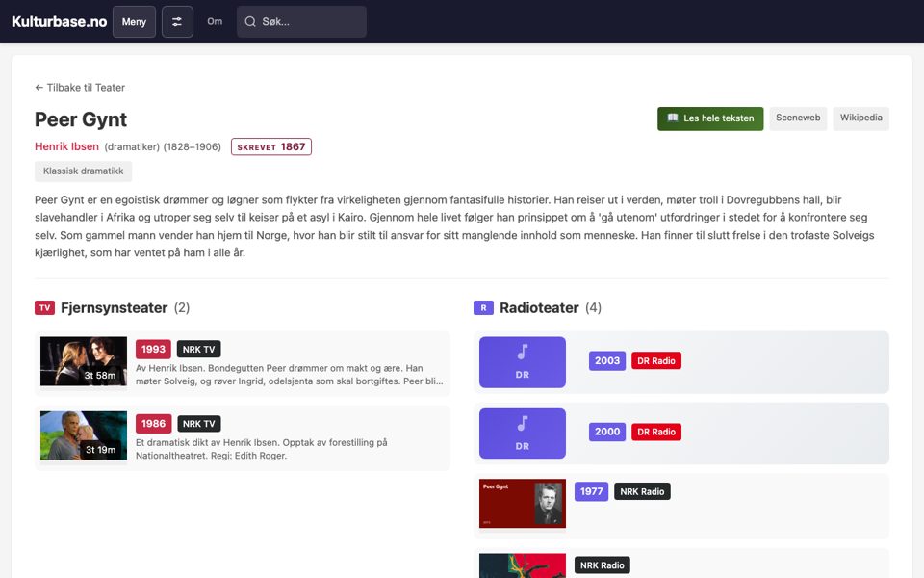Click the 1986 year badge
This screenshot has width=924, height=578.
pyautogui.click(x=153, y=424)
